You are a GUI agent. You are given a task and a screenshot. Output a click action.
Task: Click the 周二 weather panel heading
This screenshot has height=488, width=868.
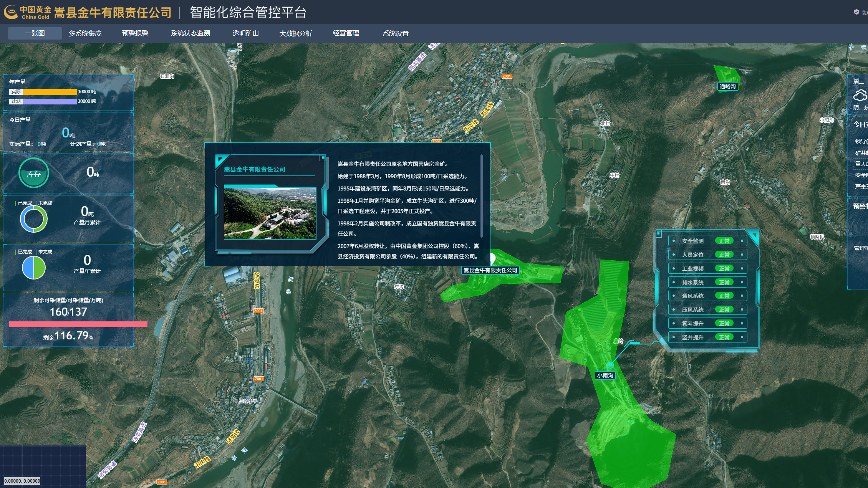click(859, 82)
